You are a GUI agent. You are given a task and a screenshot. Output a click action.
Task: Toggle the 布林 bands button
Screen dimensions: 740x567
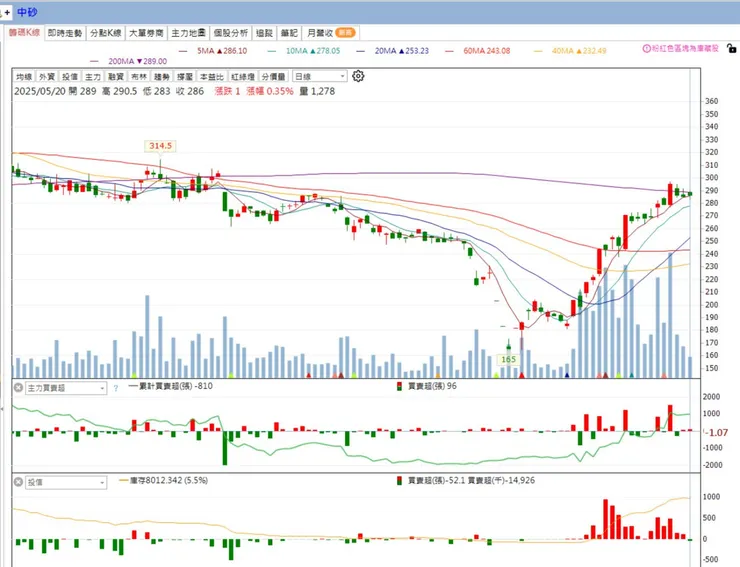[139, 76]
